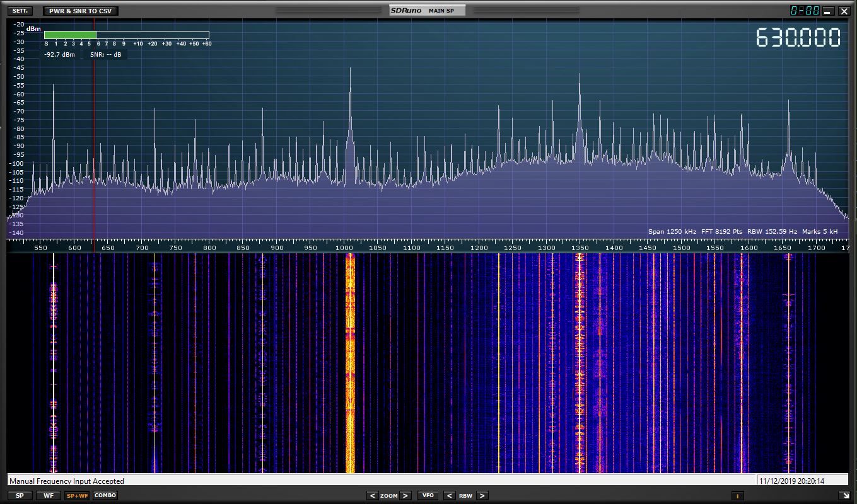Minimize the SDRuno spectrum window
This screenshot has width=857, height=504.
click(x=828, y=11)
